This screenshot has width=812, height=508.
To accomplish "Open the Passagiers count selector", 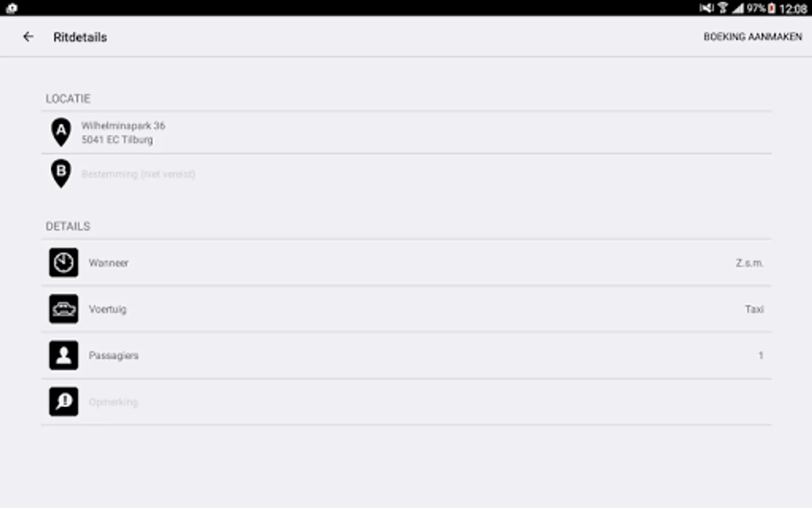I will pos(406,356).
